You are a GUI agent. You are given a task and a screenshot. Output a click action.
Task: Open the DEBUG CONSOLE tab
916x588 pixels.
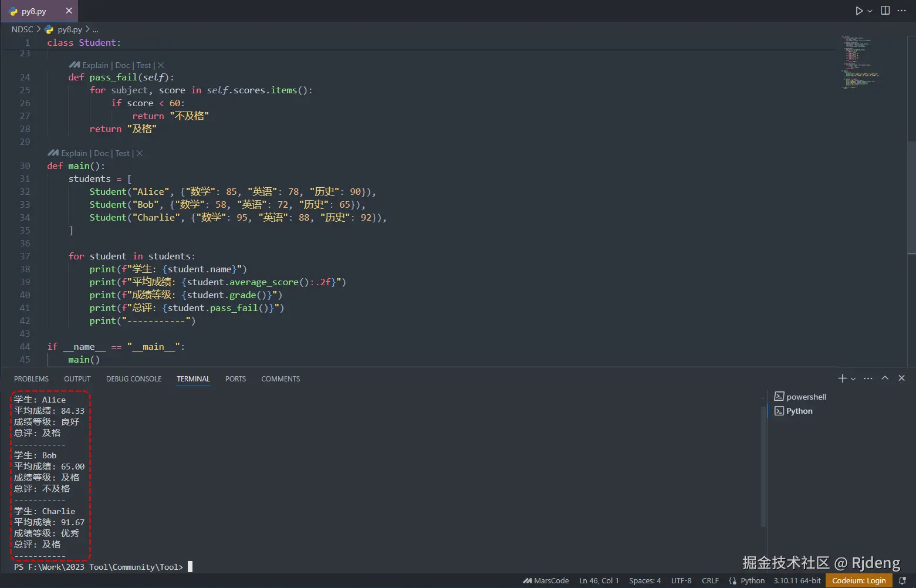(134, 379)
